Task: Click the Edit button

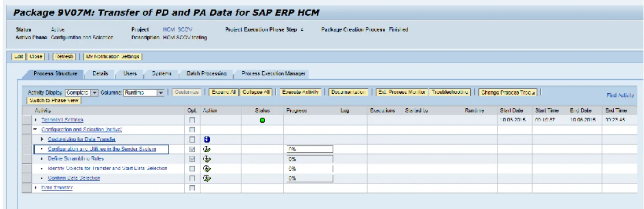Action: coord(18,57)
